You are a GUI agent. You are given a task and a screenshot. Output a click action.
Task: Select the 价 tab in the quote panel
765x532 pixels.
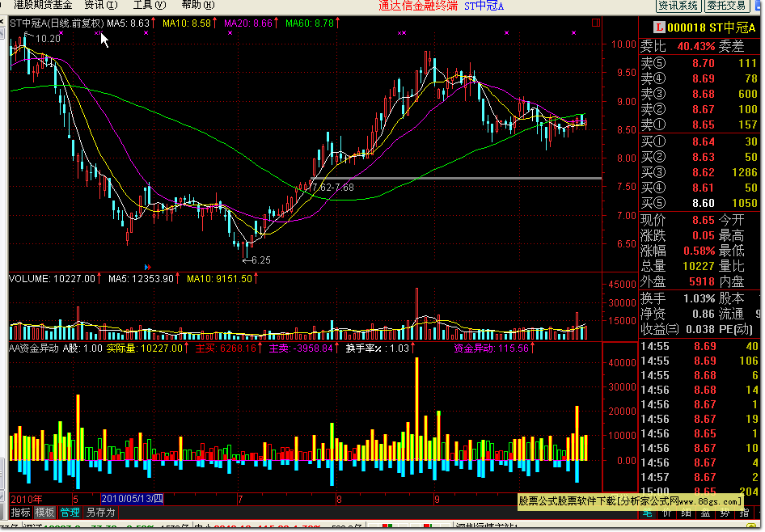tap(666, 513)
